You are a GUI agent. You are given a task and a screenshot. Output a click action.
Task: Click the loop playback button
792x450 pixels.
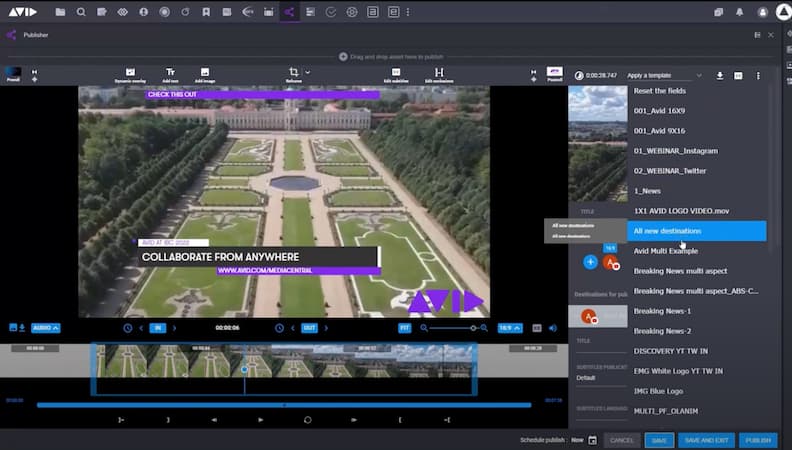[x=308, y=420]
